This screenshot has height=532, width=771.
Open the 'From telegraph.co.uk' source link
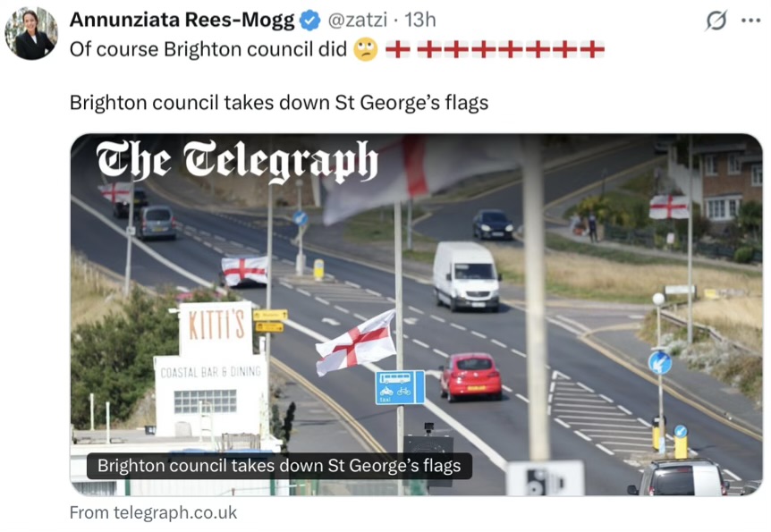[x=153, y=513]
